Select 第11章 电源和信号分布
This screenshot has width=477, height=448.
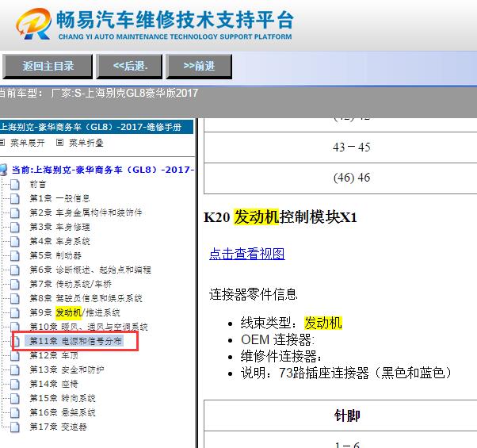(x=75, y=341)
